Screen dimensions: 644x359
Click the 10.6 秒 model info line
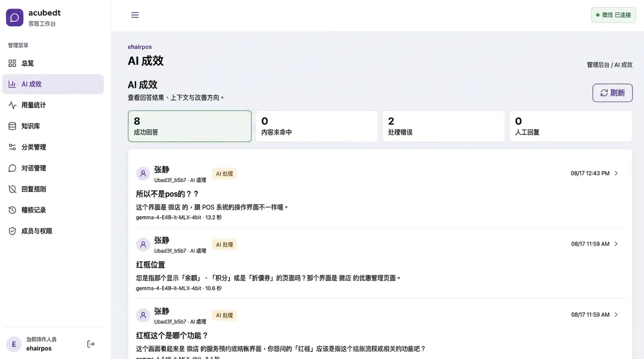179,289
